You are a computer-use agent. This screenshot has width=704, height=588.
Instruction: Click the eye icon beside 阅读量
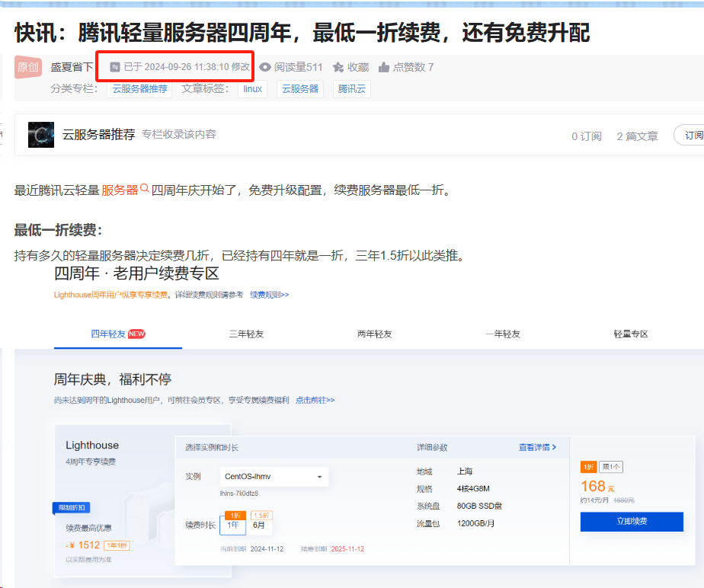click(x=265, y=67)
